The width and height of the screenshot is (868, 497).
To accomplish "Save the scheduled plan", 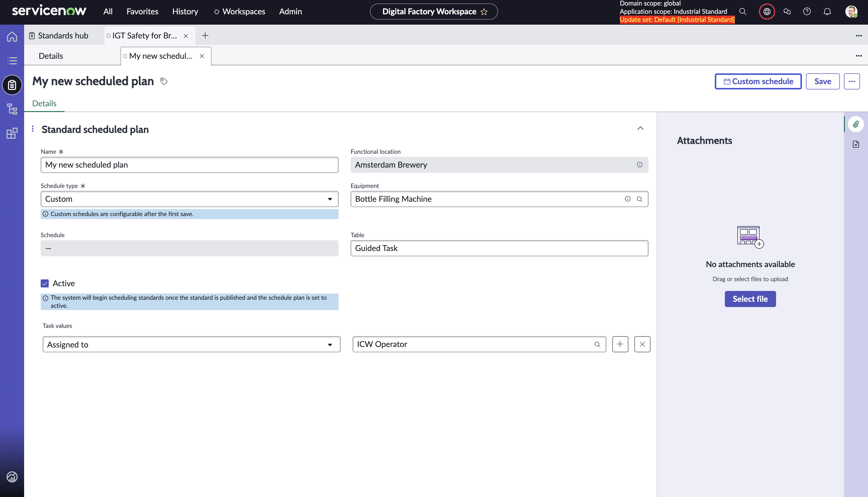I will click(823, 81).
